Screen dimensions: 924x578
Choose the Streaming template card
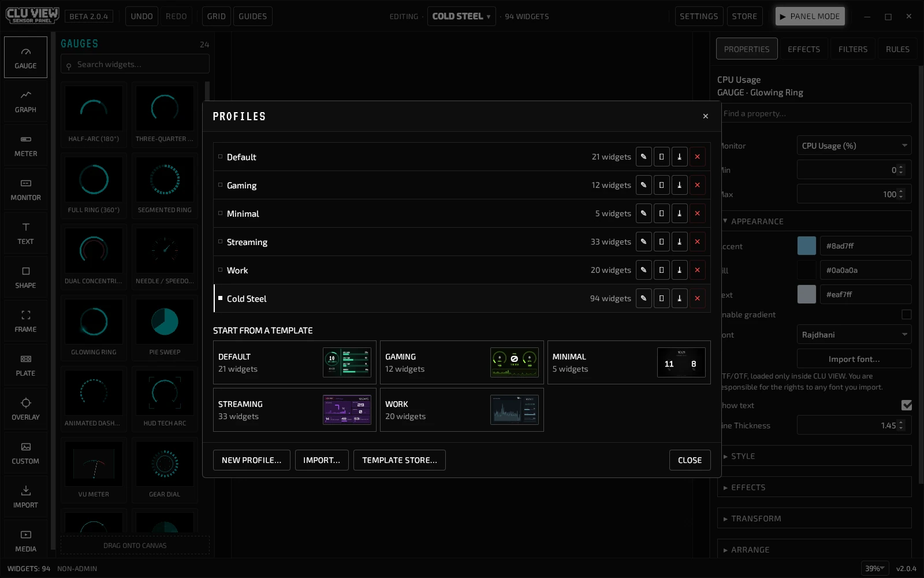pyautogui.click(x=295, y=410)
